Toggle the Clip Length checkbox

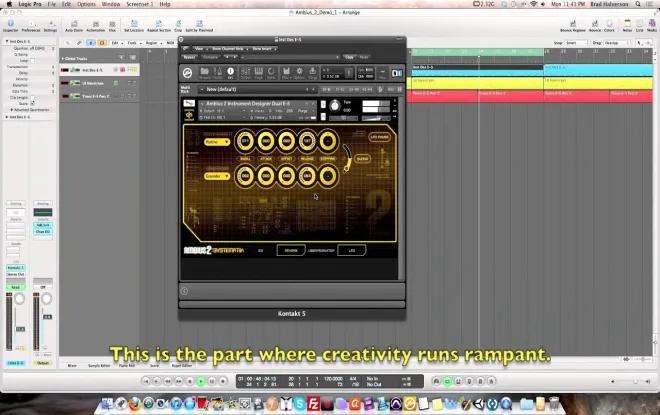click(32, 97)
